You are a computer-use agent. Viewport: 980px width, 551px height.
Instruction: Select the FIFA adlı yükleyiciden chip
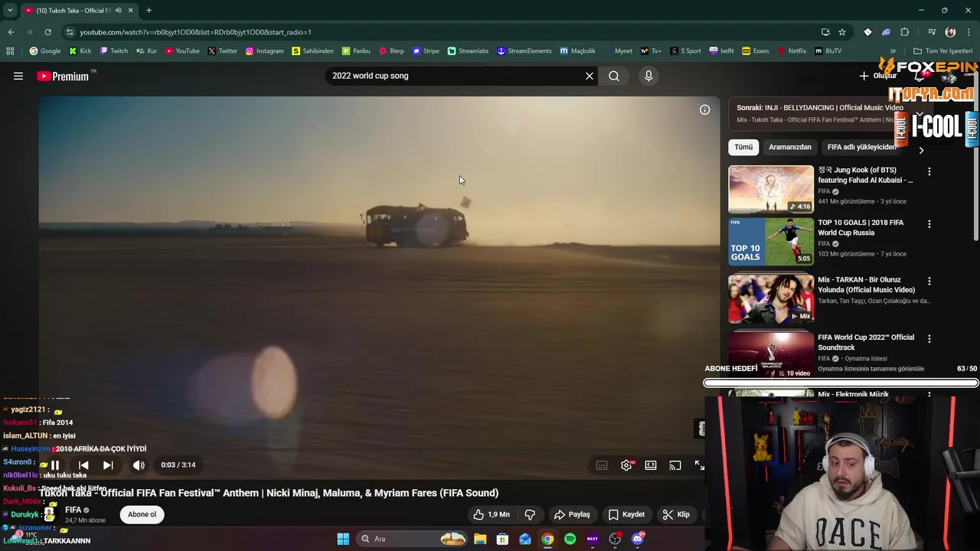pyautogui.click(x=861, y=147)
